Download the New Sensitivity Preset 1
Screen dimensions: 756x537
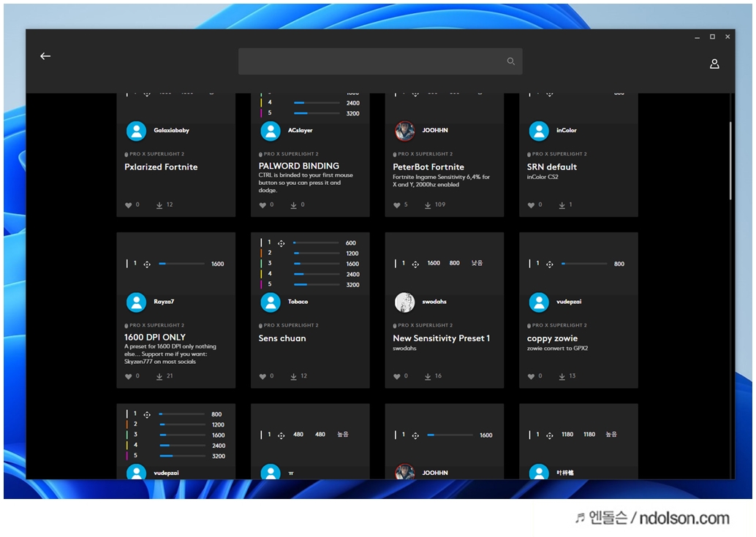(428, 376)
